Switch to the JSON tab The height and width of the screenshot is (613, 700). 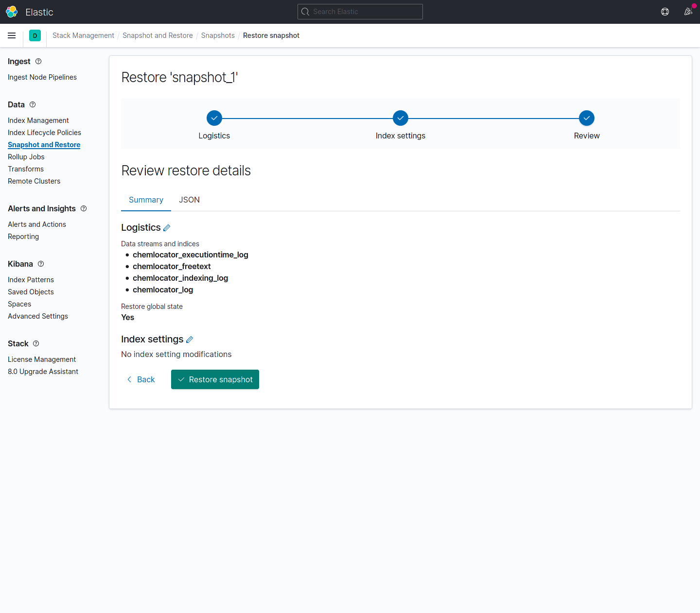pos(189,200)
